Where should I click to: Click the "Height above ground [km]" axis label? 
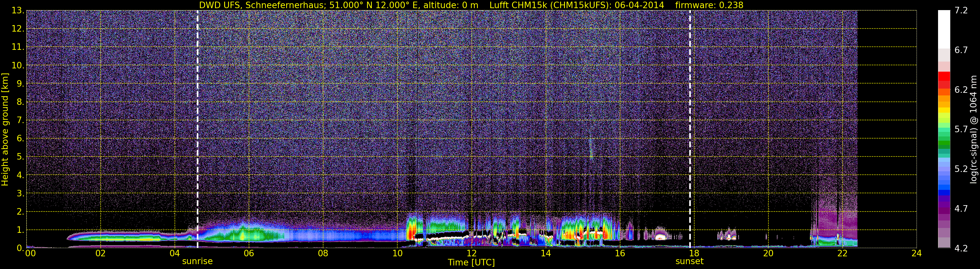tap(5, 129)
